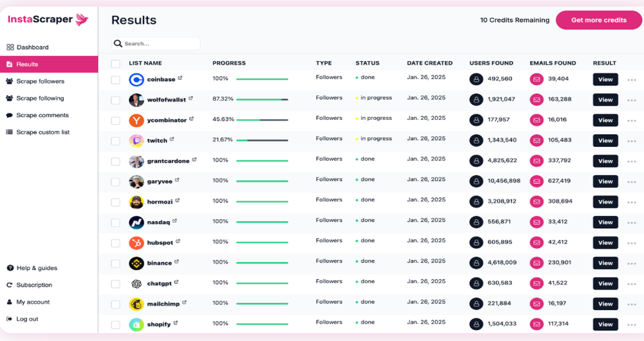Open more options for ycombinator row

[632, 121]
